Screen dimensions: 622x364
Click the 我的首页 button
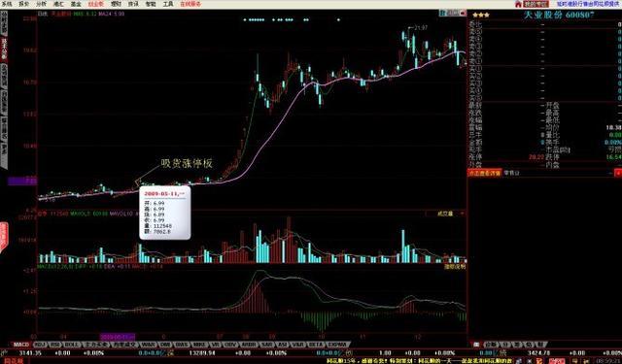536,4
